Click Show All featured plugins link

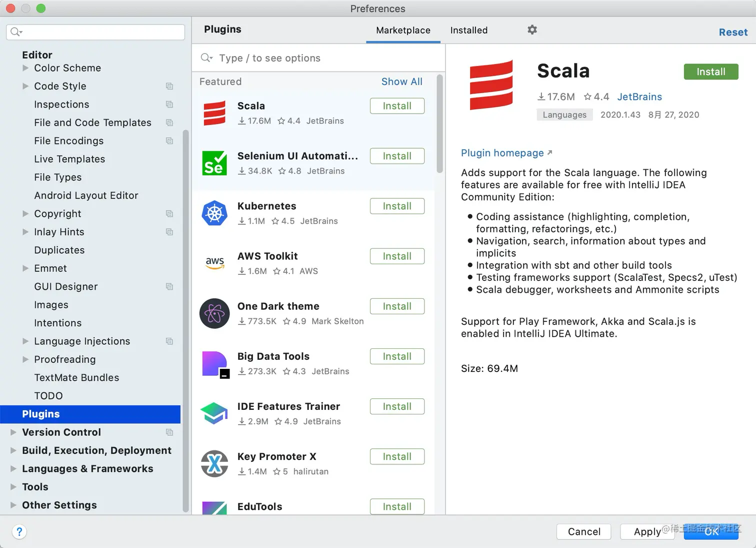coord(402,82)
